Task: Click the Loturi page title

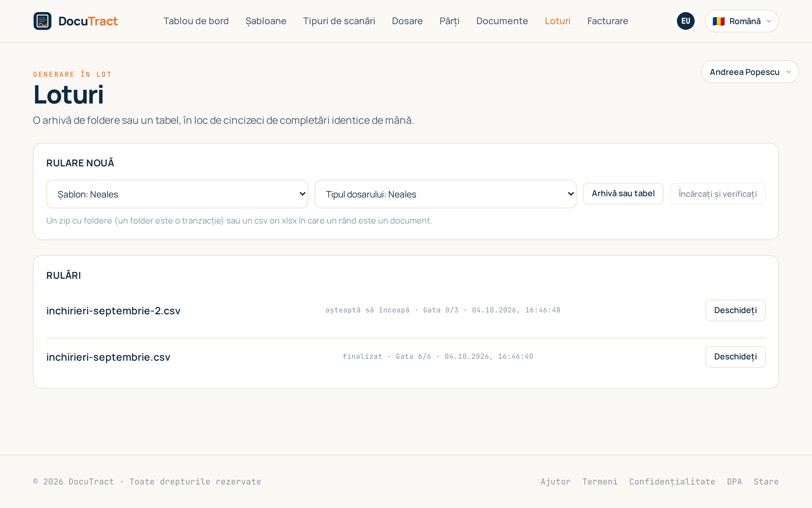Action: (x=69, y=94)
